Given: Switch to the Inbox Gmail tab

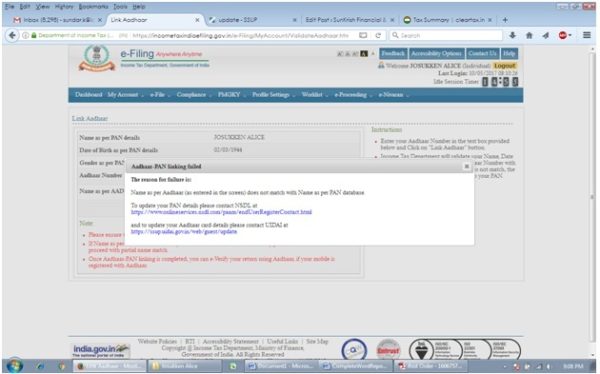Looking at the screenshot, I should (57, 20).
